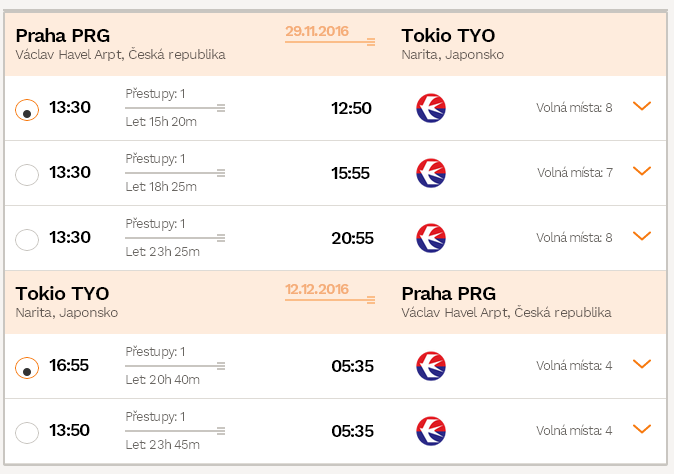The width and height of the screenshot is (674, 474).
Task: Click airline logo for 15:55 arrival flight
Action: point(431,173)
